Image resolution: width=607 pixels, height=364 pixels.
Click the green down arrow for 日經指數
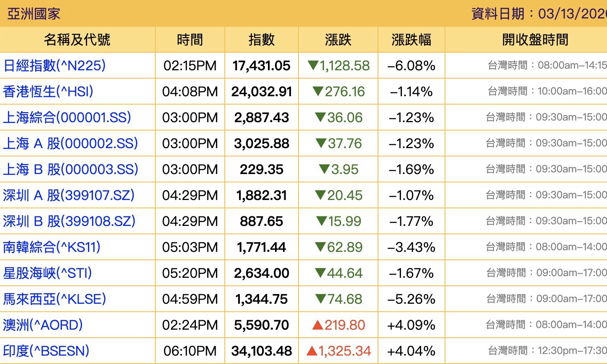[313, 65]
